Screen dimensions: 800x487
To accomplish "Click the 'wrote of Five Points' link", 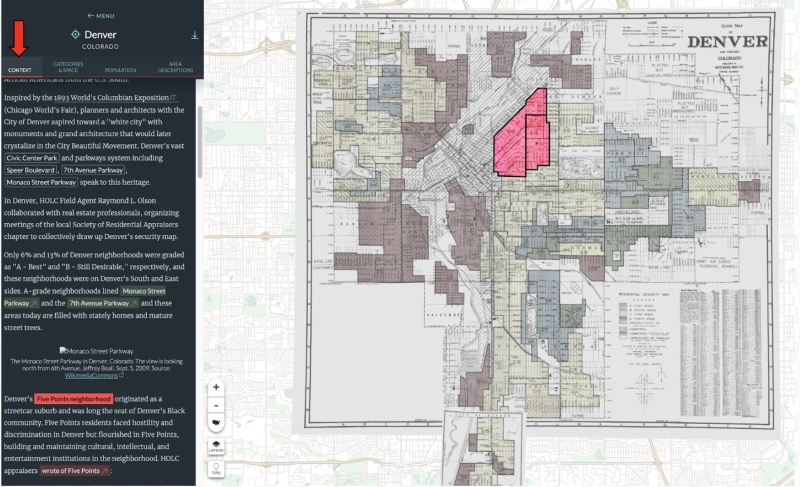I will (x=74, y=471).
